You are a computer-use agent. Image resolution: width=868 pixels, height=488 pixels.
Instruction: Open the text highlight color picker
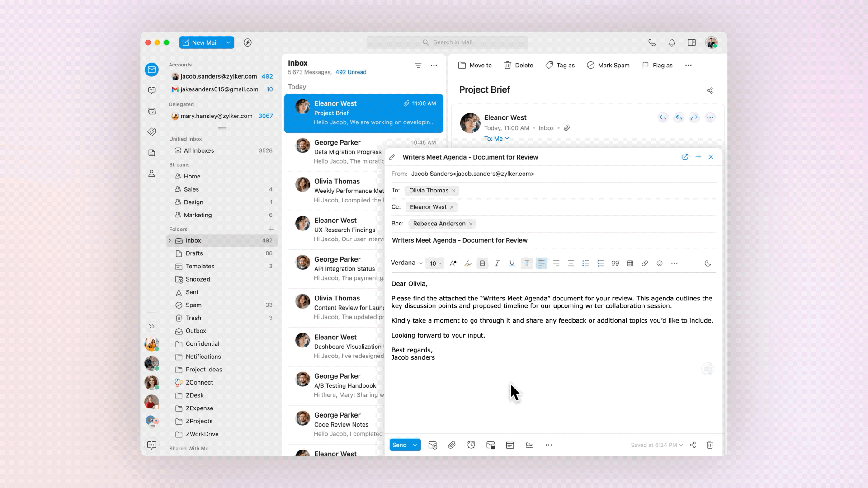click(x=468, y=263)
